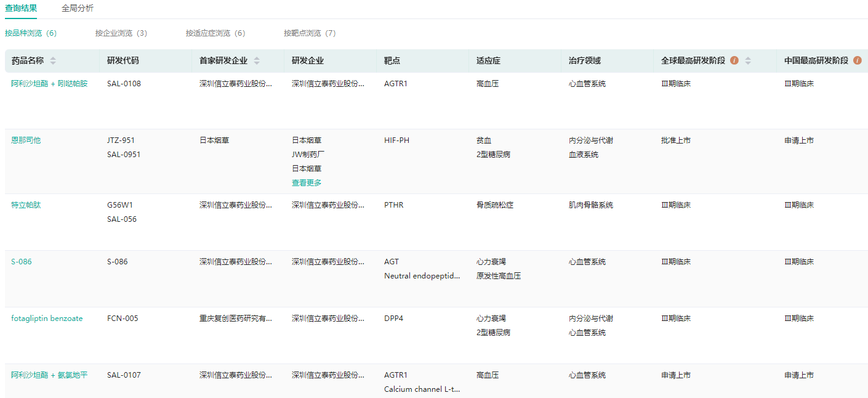Open drug 特立帕肽 details
Viewport: 868px width, 398px height.
[26, 205]
